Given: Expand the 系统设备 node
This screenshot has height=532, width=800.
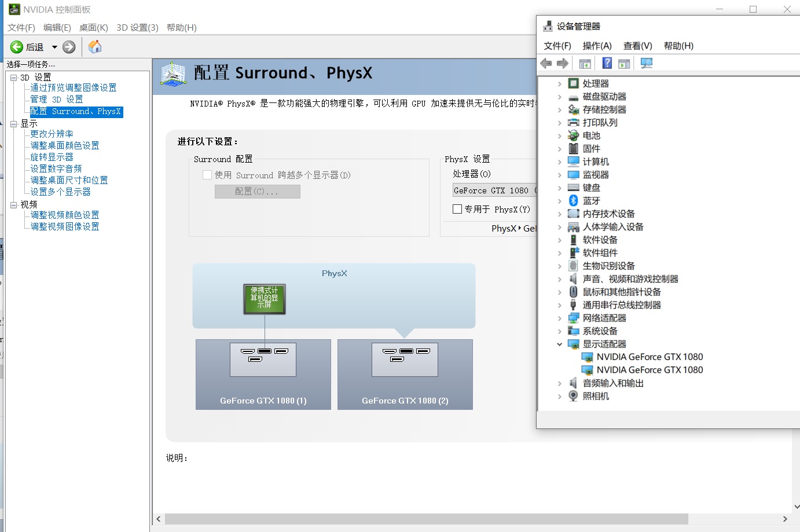Looking at the screenshot, I should [x=559, y=331].
